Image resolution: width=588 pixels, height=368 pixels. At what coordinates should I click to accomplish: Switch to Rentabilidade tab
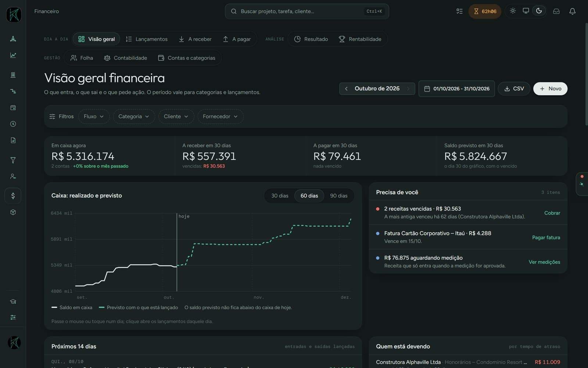(360, 39)
